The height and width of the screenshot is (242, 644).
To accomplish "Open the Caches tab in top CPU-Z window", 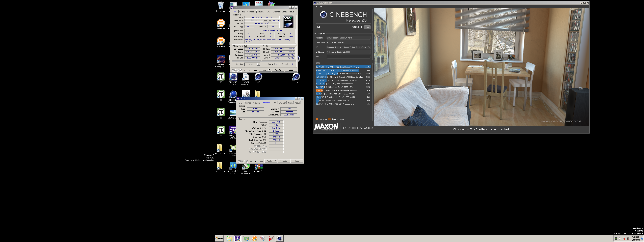I will [242, 12].
